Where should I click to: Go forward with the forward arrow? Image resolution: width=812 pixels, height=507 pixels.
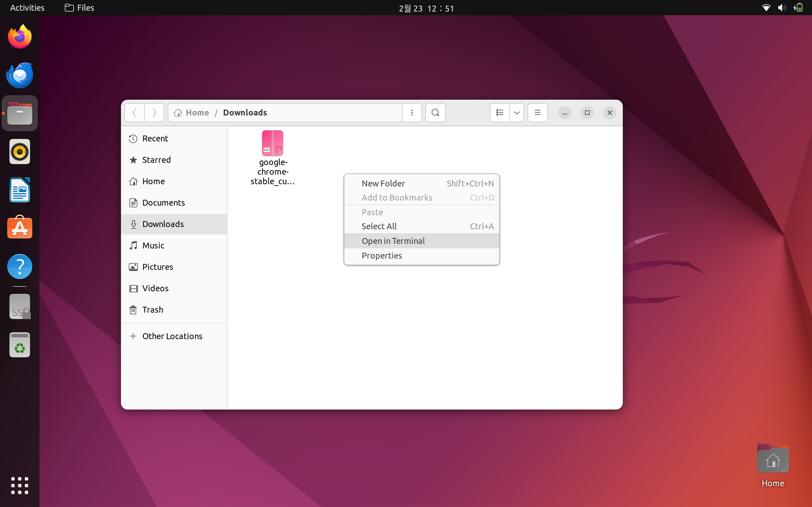coord(154,113)
